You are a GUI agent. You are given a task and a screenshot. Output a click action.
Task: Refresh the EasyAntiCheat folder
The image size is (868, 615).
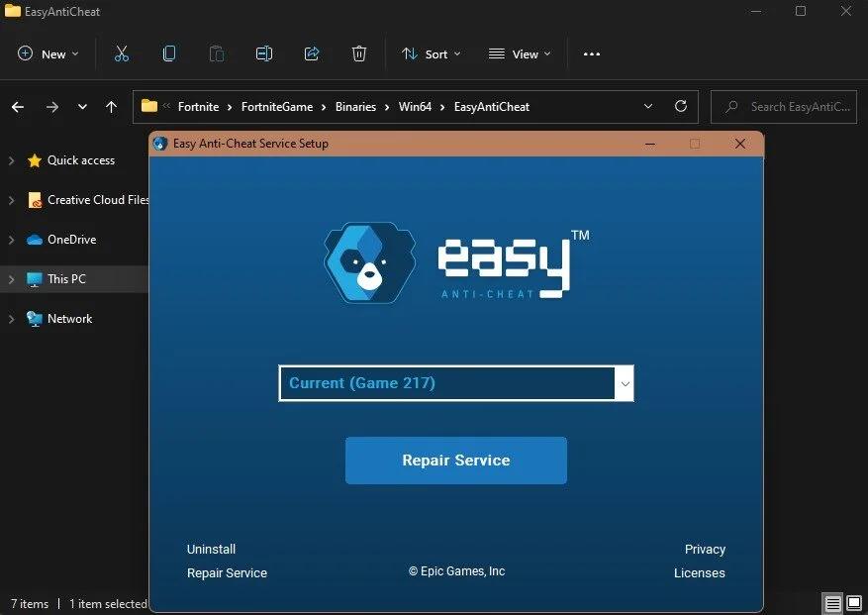click(x=681, y=106)
